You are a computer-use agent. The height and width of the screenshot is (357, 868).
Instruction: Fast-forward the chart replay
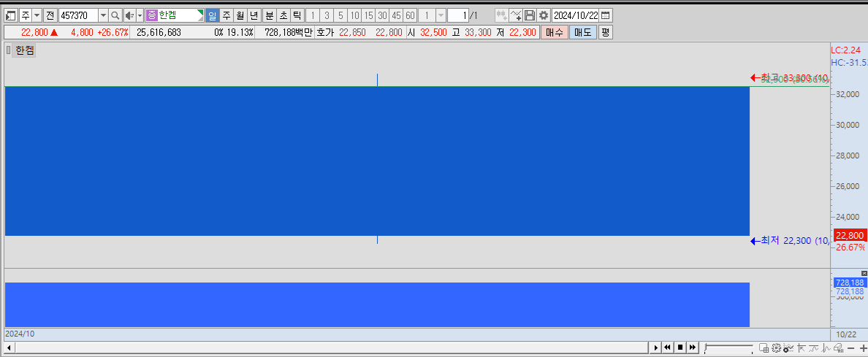point(693,347)
